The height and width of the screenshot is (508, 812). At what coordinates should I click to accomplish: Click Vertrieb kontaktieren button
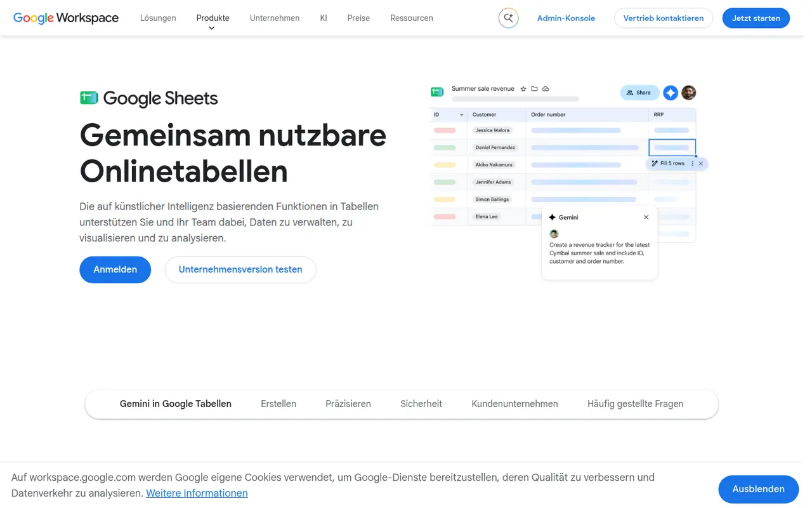[x=664, y=18]
